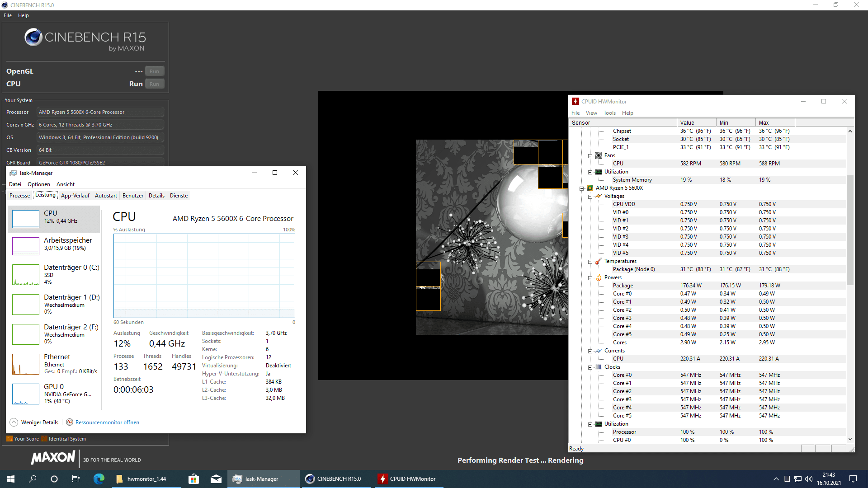Select Datenträger 0 (C:) performance entry
This screenshot has height=488, width=868.
tap(54, 274)
